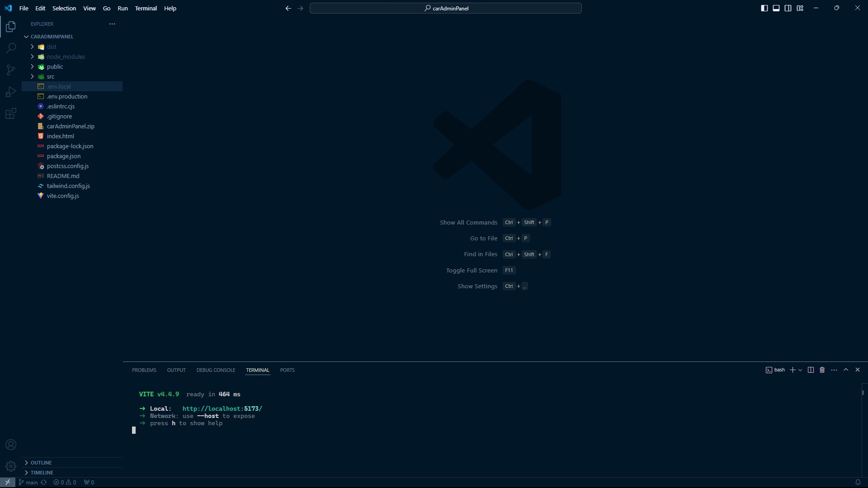Viewport: 868px width, 488px height.
Task: Open notifications bell in status bar
Action: [x=858, y=482]
